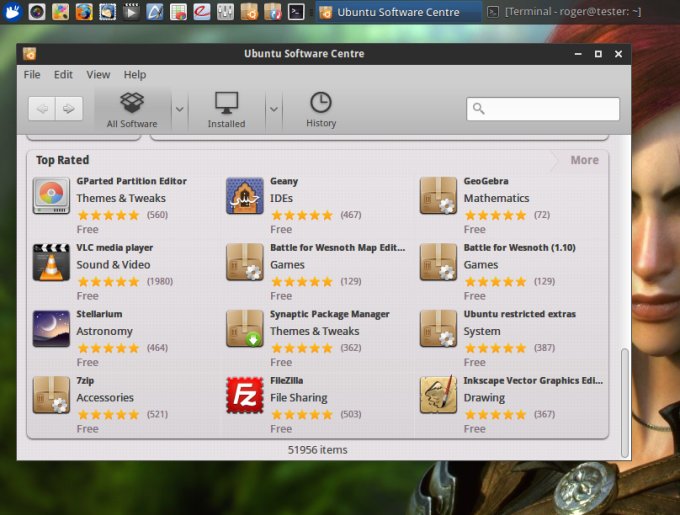Open the History view
The image size is (680, 515).
(x=321, y=110)
